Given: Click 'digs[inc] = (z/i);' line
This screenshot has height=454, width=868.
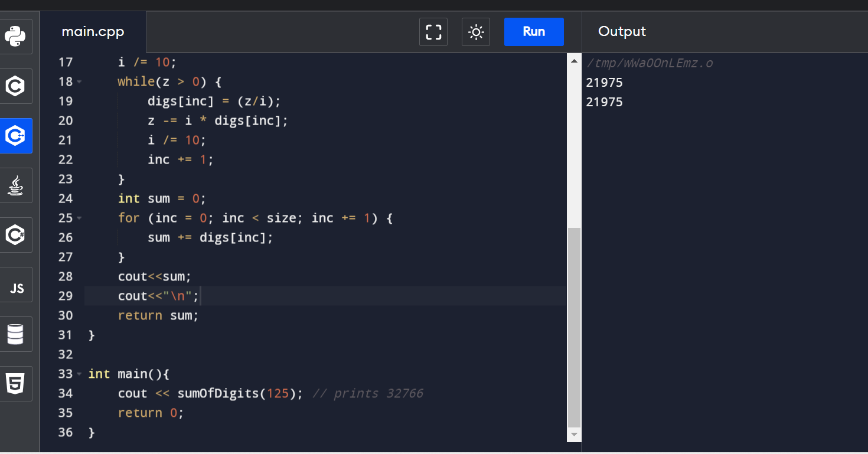Looking at the screenshot, I should tap(214, 101).
